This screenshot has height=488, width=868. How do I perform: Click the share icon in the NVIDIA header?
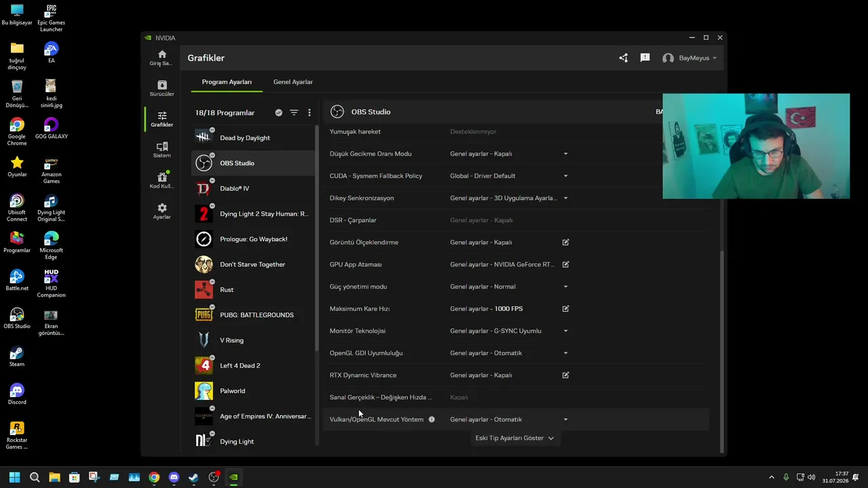click(x=623, y=58)
